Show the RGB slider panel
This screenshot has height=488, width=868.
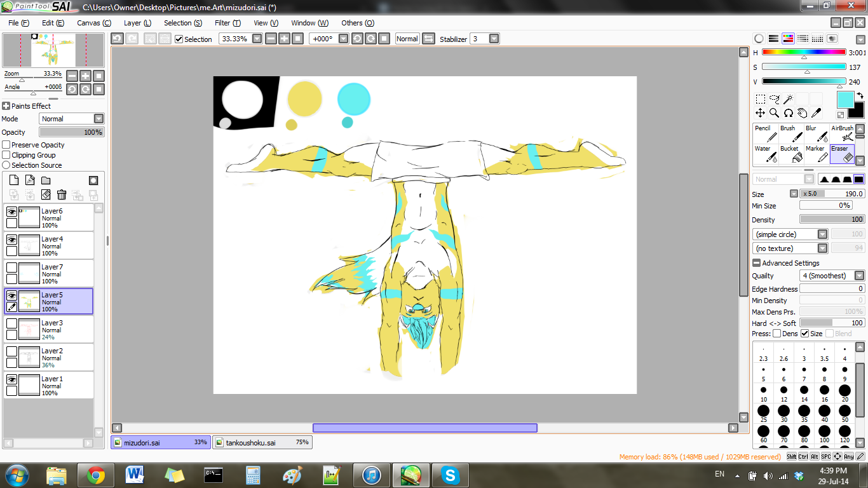coord(773,39)
